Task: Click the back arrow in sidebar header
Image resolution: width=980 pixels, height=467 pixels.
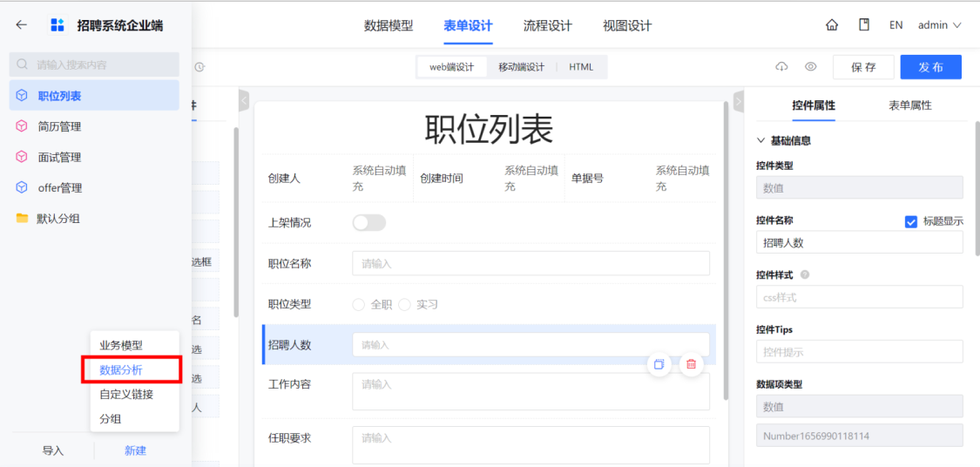Action: pyautogui.click(x=21, y=25)
